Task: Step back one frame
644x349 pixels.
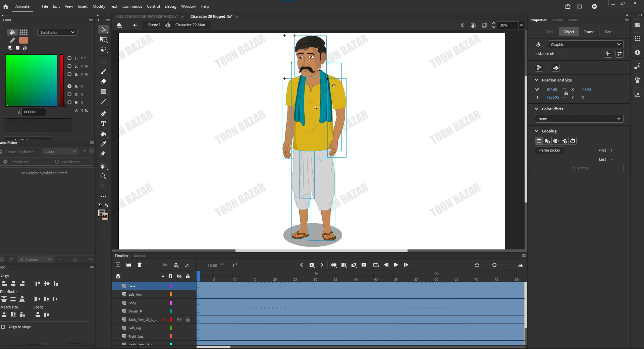Action: coord(386,265)
